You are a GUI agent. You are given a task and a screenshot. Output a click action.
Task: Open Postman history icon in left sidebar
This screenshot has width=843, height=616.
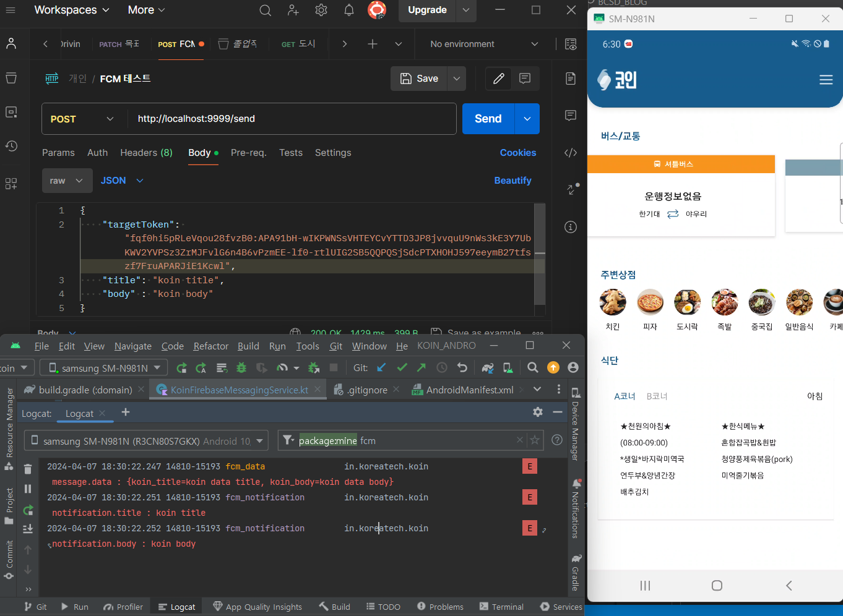point(11,146)
